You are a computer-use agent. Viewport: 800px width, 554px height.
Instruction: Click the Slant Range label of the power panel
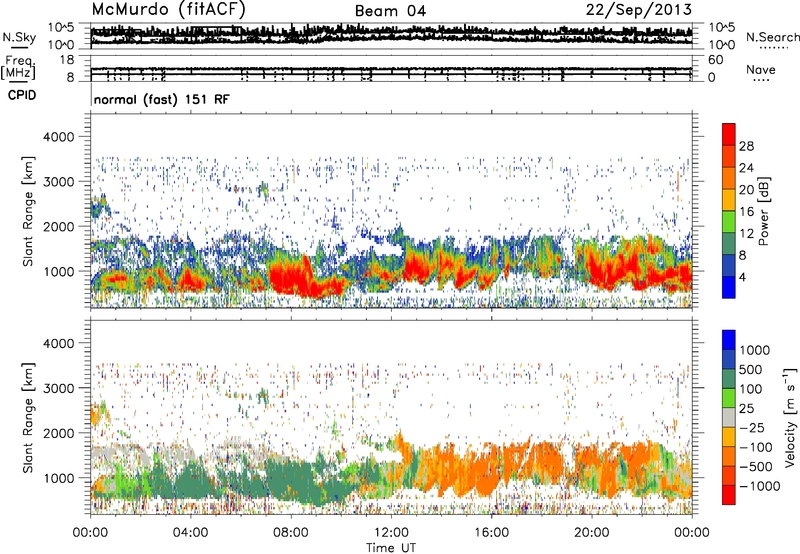28,211
